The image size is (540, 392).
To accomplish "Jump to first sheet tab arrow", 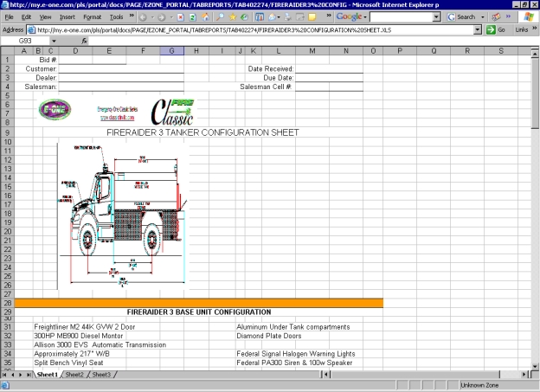I will coord(4,375).
